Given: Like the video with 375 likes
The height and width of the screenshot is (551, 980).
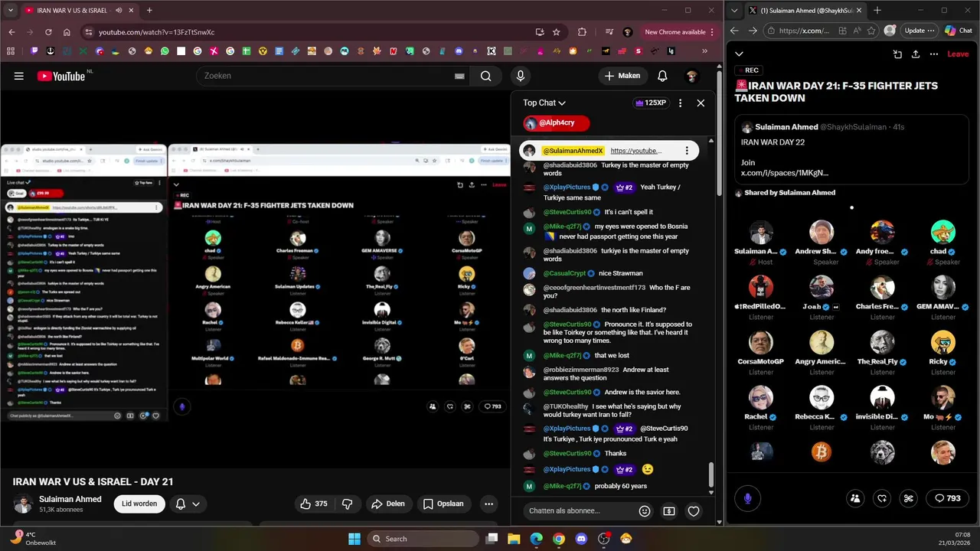Looking at the screenshot, I should (x=314, y=504).
